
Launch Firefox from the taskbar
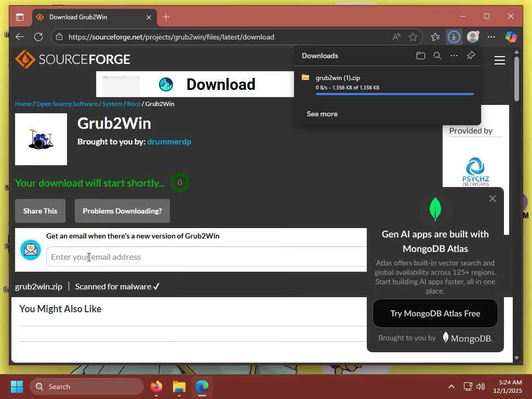[x=156, y=387]
